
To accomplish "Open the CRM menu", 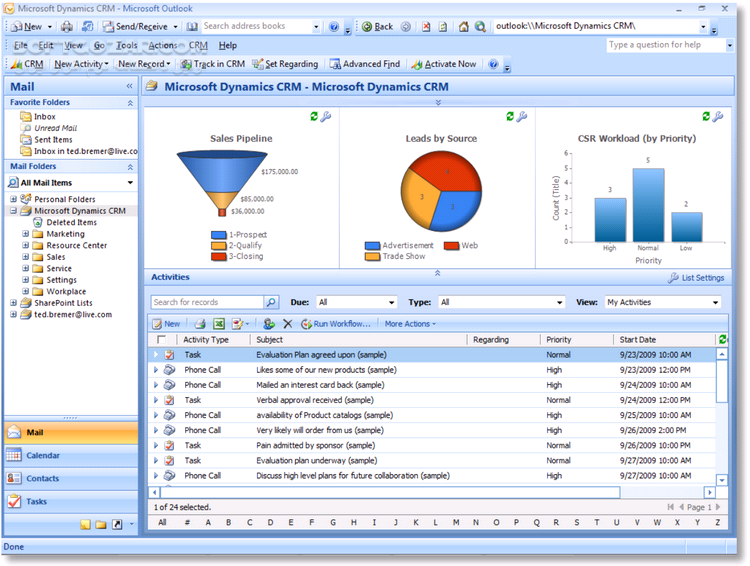I will tap(198, 45).
